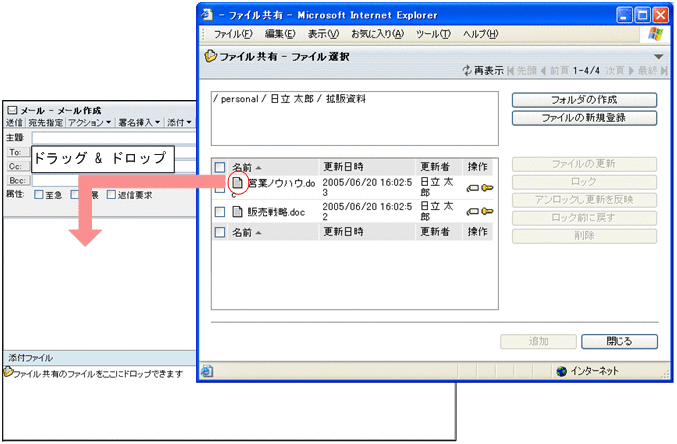The width and height of the screenshot is (677, 444).
Task: Click the ファイルの新規登録 button
Action: pos(584,118)
